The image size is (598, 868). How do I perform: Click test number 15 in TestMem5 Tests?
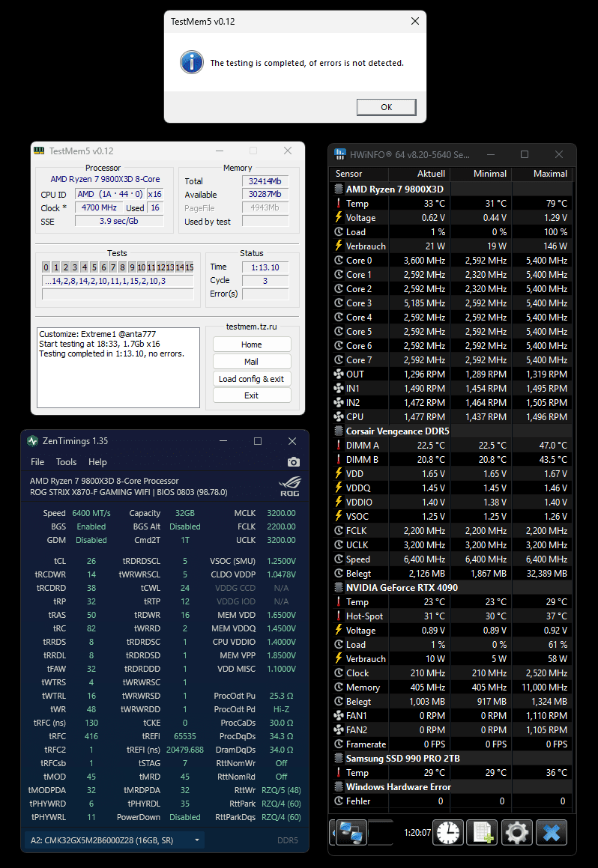[190, 267]
